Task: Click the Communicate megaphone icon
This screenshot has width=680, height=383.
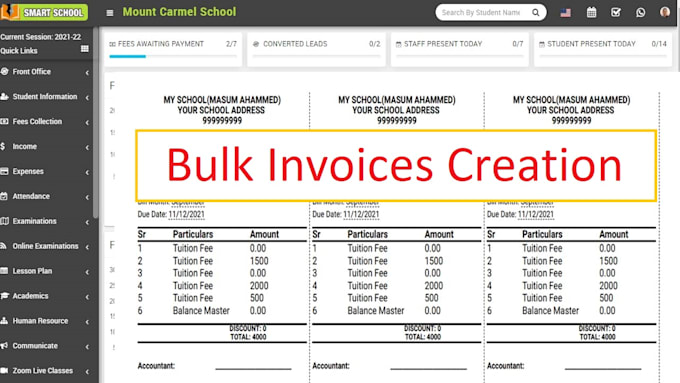Action: 4,346
